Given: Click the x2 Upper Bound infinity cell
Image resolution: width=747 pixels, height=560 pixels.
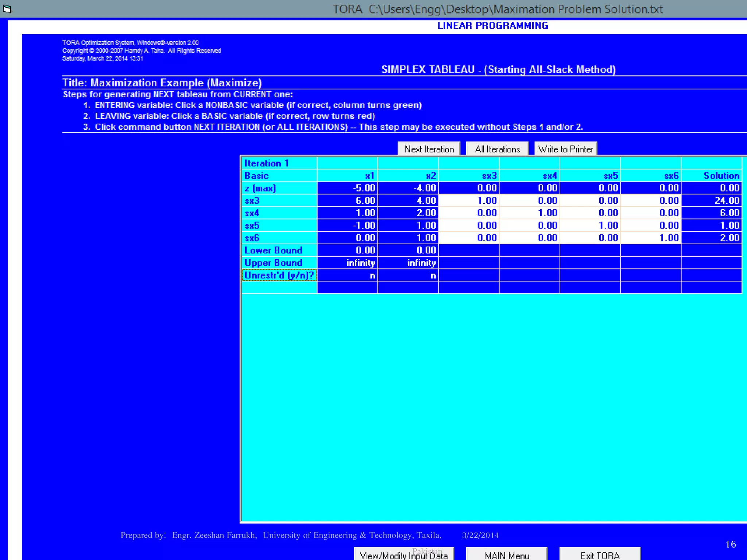Looking at the screenshot, I should pos(408,263).
